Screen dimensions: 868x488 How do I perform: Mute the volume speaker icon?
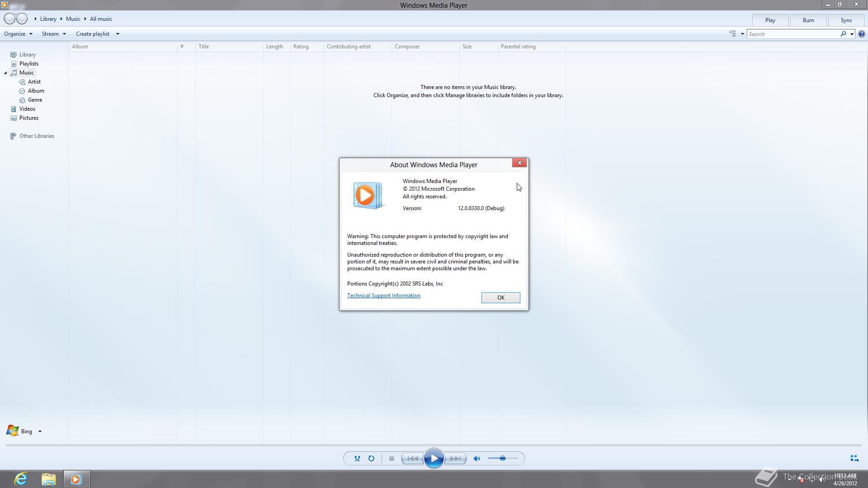pyautogui.click(x=476, y=459)
